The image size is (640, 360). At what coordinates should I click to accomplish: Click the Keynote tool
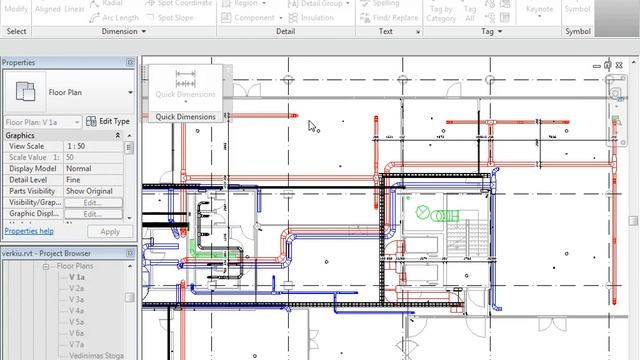tap(539, 9)
